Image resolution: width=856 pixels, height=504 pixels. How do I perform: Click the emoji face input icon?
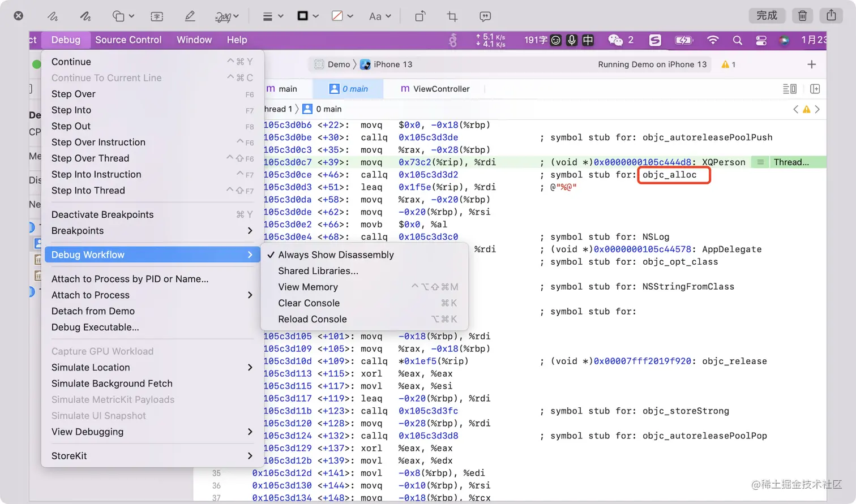pos(556,40)
